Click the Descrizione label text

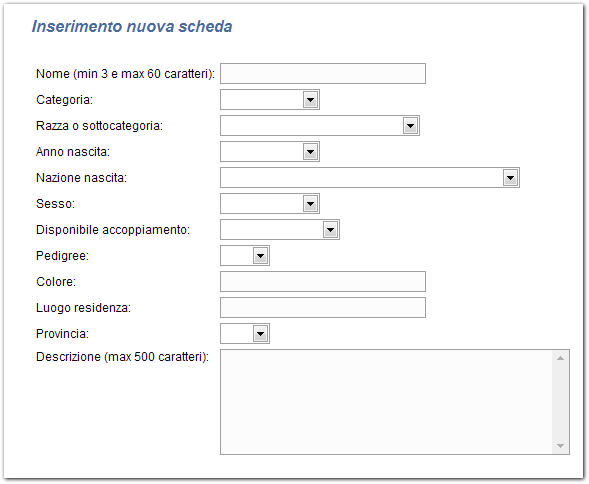coord(122,357)
